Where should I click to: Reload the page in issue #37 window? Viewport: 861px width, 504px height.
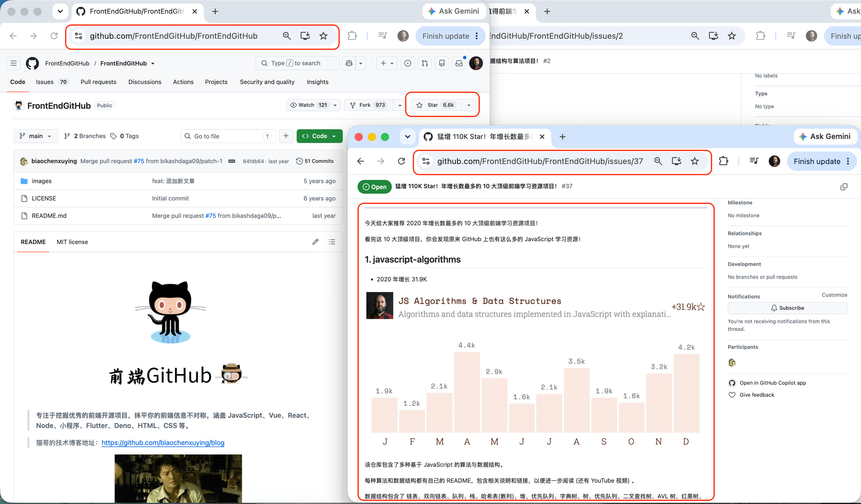[x=401, y=161]
